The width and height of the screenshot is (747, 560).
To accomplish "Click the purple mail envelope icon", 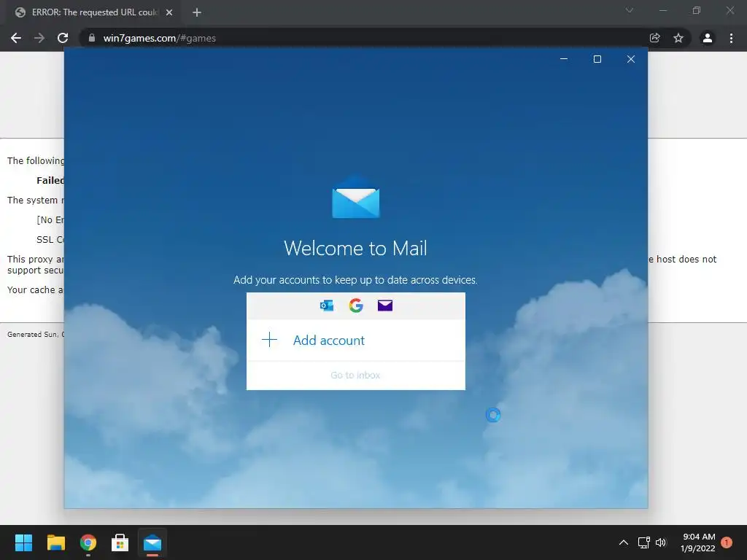I will pos(385,306).
